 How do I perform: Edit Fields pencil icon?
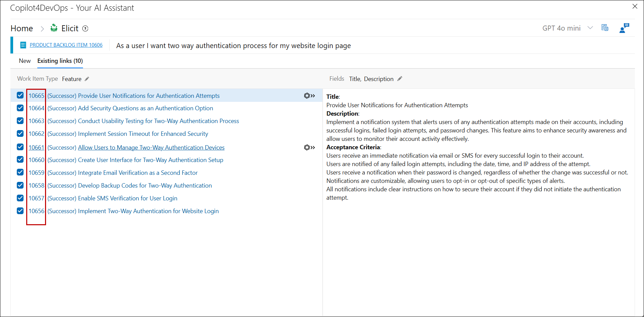(400, 79)
